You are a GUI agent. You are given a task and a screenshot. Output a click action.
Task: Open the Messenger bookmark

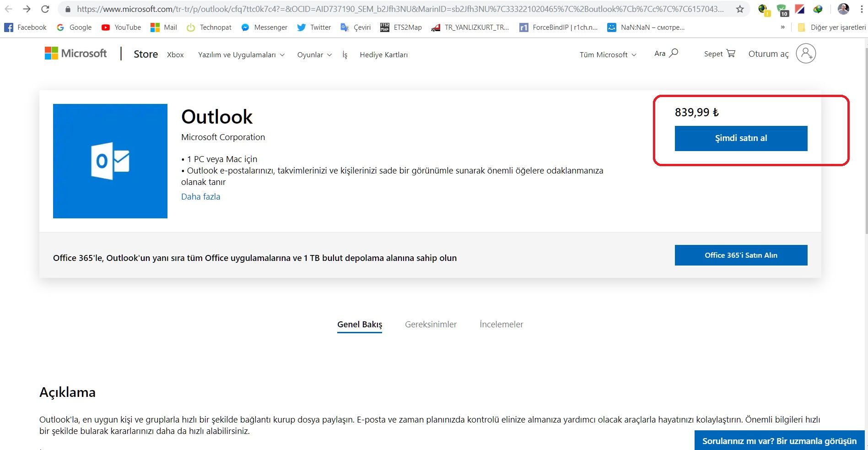point(264,27)
